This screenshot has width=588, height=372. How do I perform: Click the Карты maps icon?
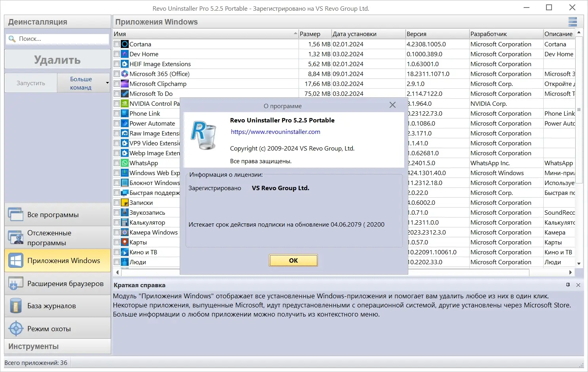(x=125, y=242)
